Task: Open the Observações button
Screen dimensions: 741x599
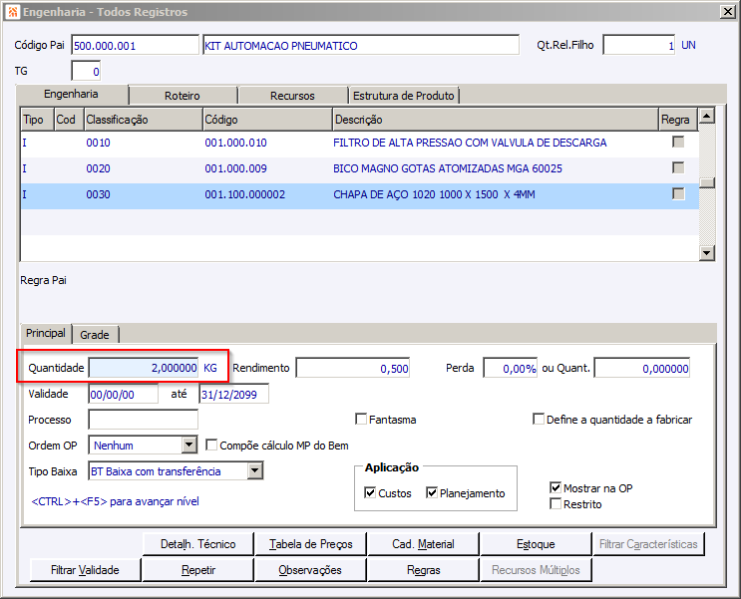Action: pos(310,570)
